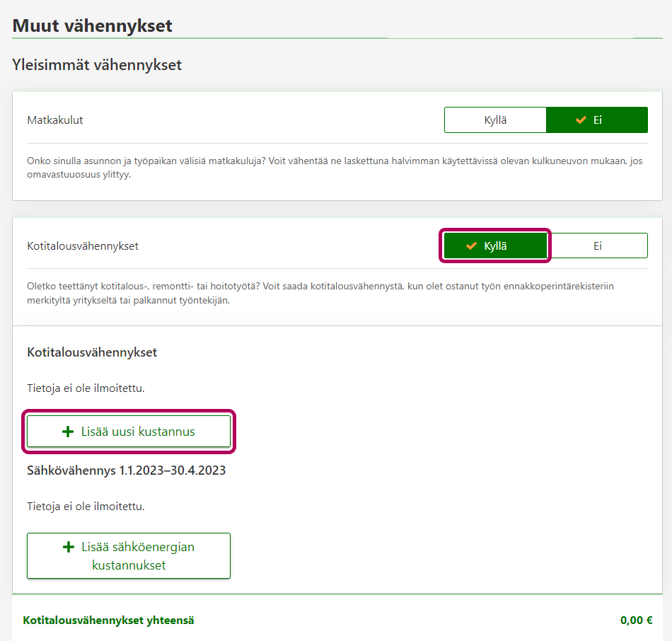Click the 0,00 € total amount
672x641 pixels.
coord(636,620)
